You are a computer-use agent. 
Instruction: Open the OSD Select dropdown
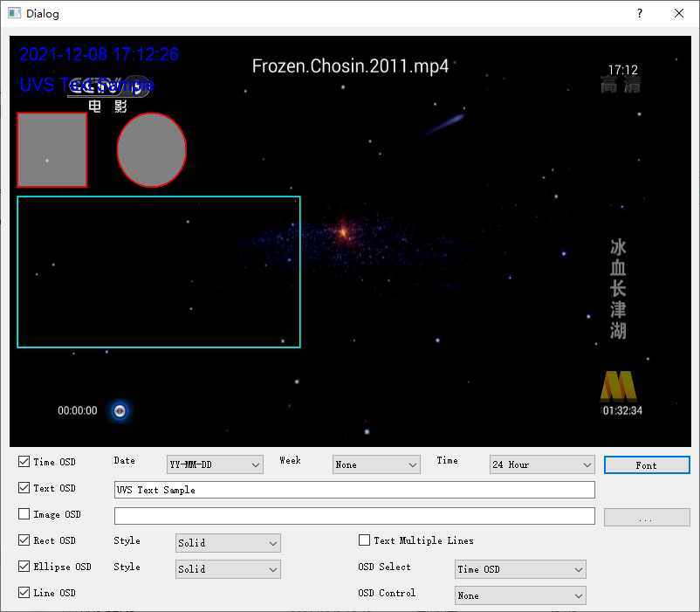tap(520, 568)
